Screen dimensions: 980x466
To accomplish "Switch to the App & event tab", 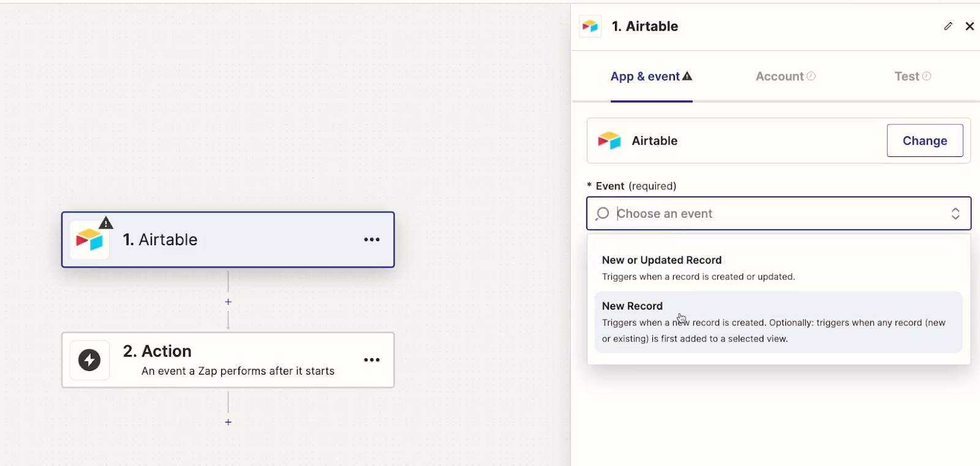I will pos(651,77).
